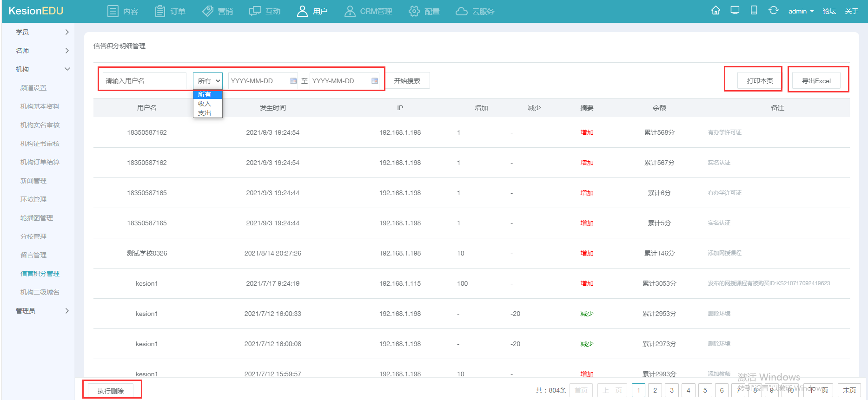The height and width of the screenshot is (400, 868).
Task: Go to page 3 in pagination
Action: tap(671, 390)
